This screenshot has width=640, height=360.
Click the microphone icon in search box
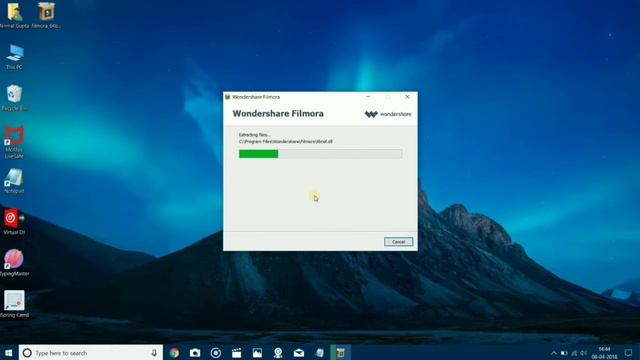point(154,353)
